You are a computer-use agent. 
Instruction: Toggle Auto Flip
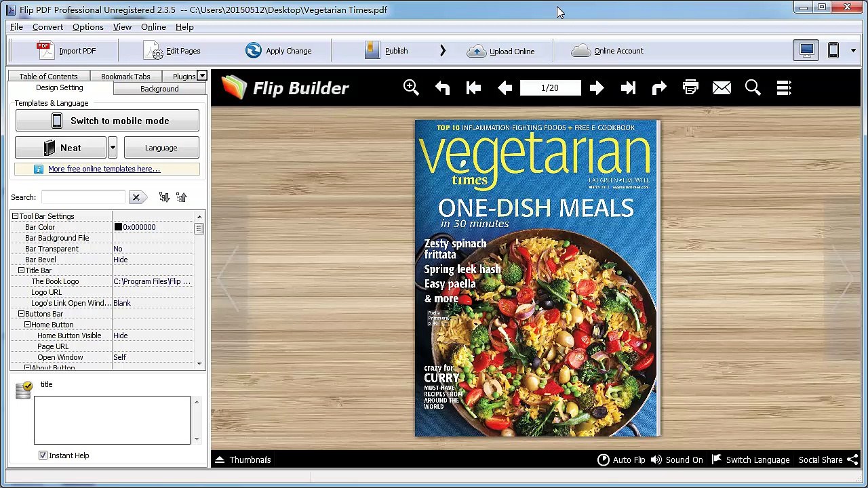click(x=621, y=460)
